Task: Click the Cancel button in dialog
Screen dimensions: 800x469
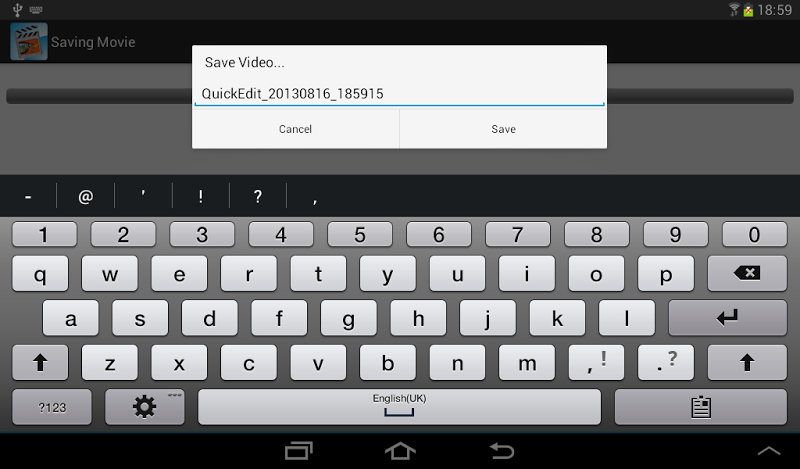Action: [x=295, y=129]
